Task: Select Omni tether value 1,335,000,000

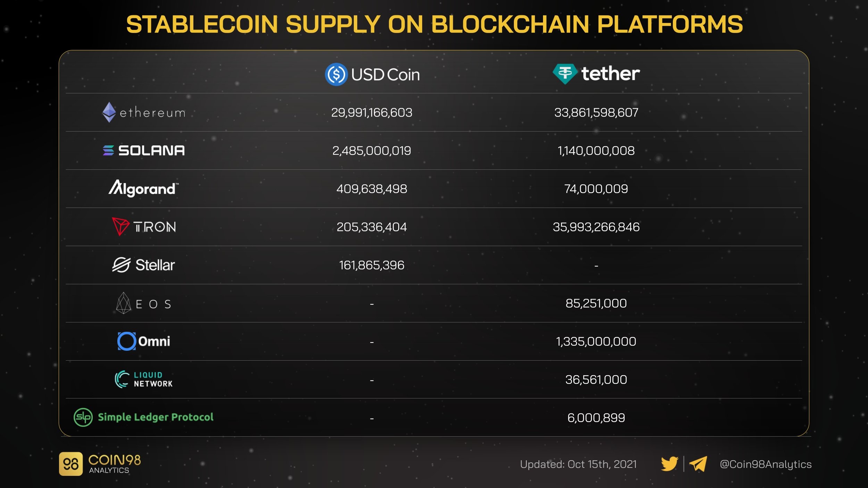Action: [x=596, y=342]
